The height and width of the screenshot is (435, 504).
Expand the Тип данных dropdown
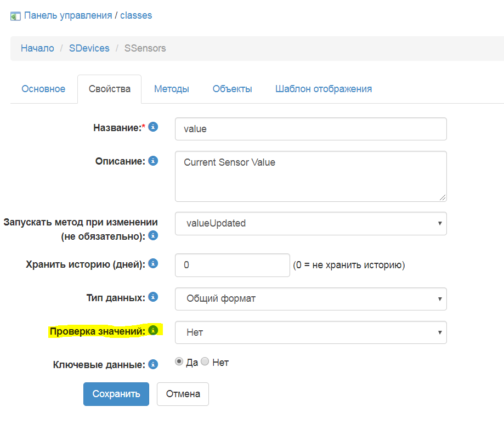(x=310, y=299)
